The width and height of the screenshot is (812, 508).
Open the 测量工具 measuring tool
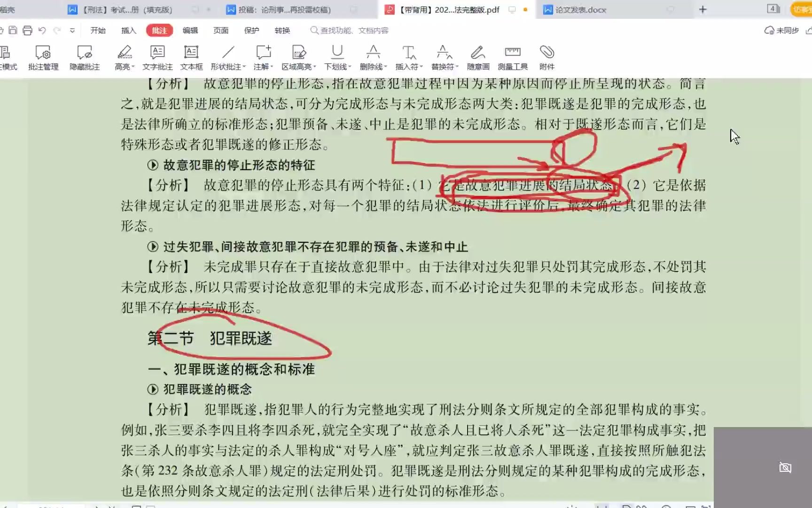pyautogui.click(x=513, y=58)
